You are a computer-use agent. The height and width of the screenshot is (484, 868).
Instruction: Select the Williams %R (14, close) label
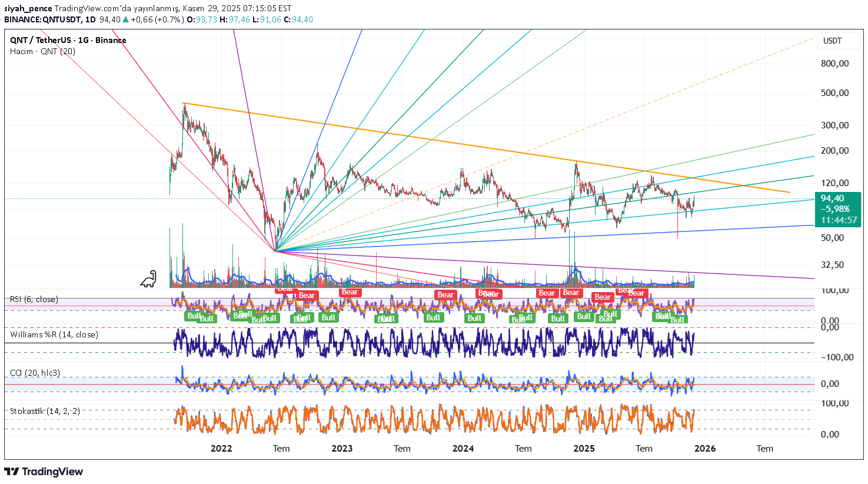pos(54,334)
